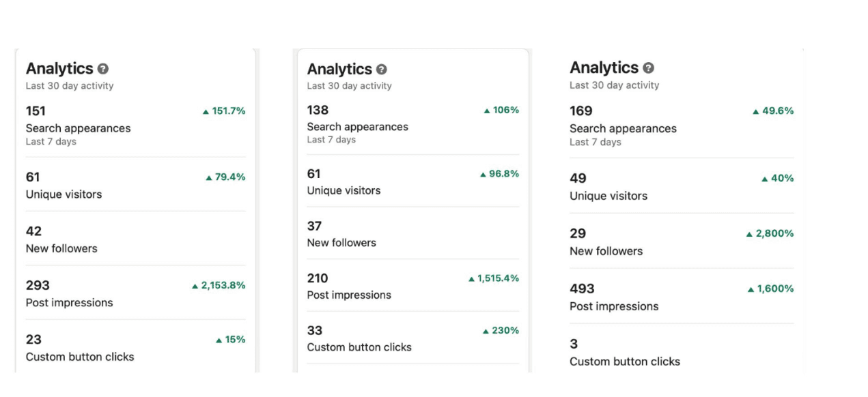This screenshot has height=397, width=868.
Task: Click the 106% up arrow in the middle card
Action: click(487, 111)
